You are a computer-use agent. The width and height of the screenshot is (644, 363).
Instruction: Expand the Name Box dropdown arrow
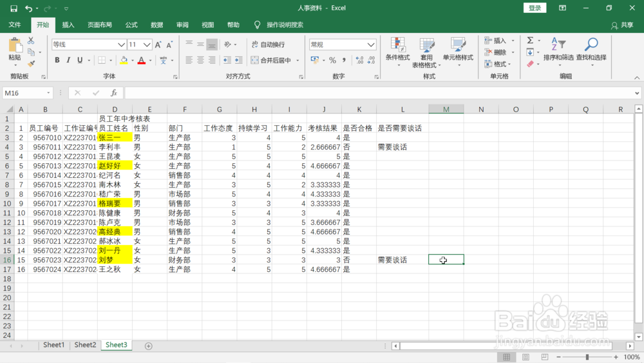click(x=48, y=93)
